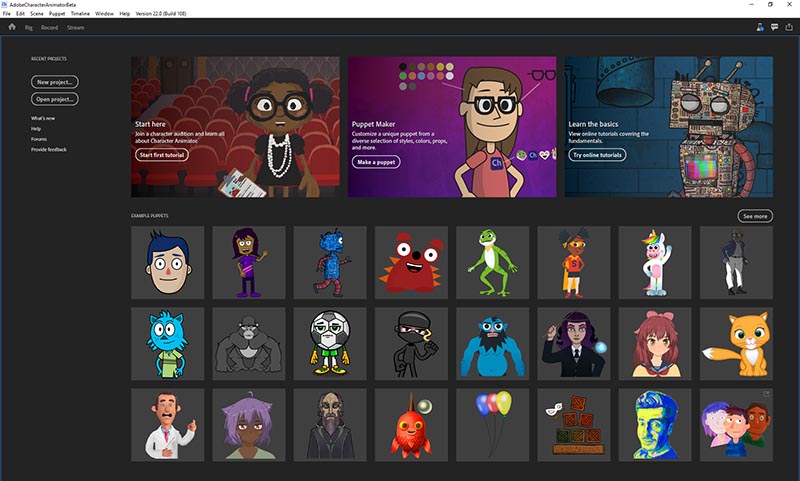Select the purple-haired cat-ear girl puppet

248,425
